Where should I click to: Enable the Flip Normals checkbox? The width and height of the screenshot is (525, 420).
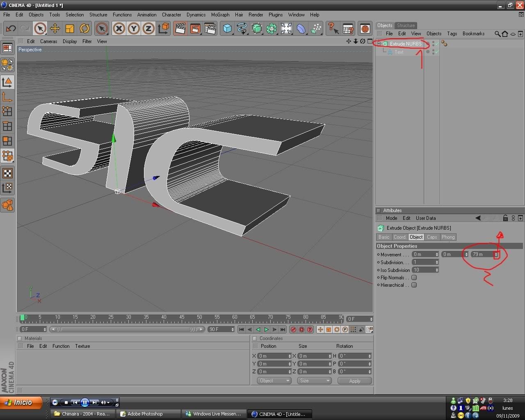[x=414, y=278]
